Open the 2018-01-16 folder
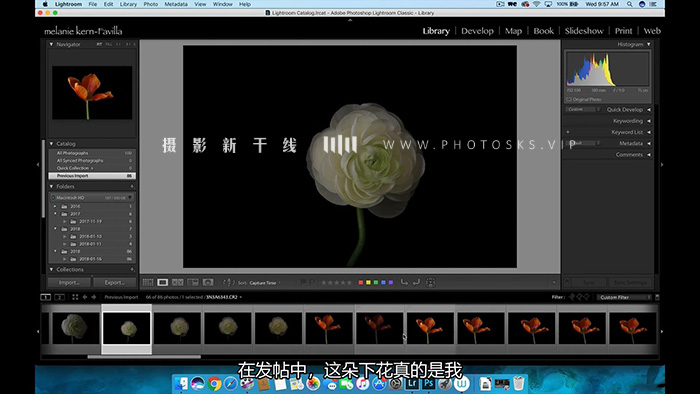700x394 pixels. coord(91,259)
